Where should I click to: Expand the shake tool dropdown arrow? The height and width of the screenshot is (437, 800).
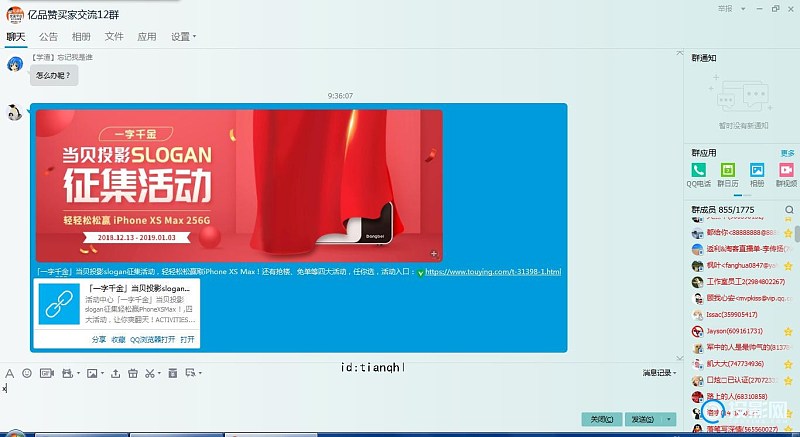[78, 374]
